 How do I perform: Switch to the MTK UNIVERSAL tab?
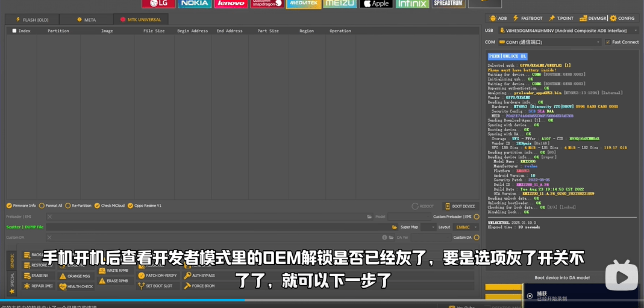point(141,19)
